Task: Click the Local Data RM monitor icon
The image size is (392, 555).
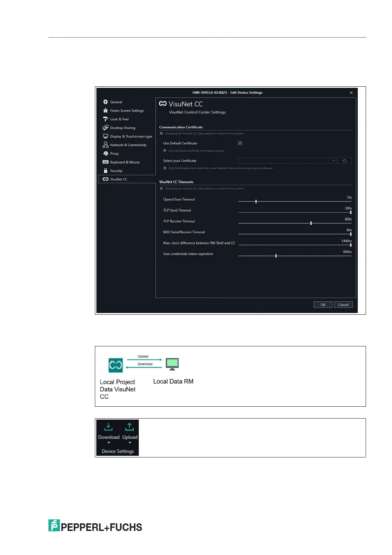Action: 172,365
